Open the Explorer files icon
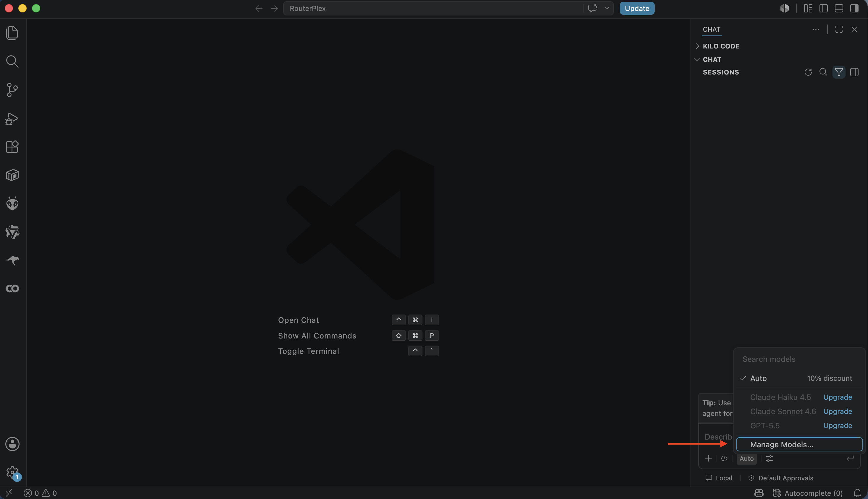The width and height of the screenshot is (868, 499). (x=12, y=33)
